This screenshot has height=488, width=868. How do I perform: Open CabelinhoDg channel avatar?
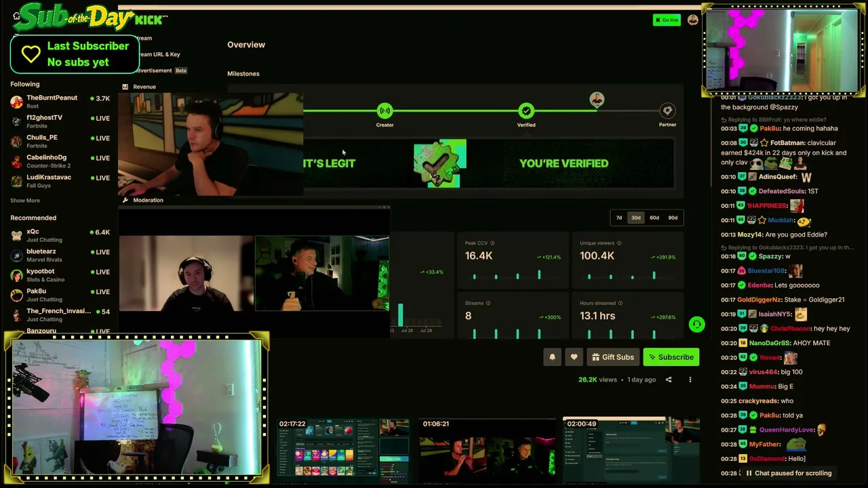click(16, 161)
